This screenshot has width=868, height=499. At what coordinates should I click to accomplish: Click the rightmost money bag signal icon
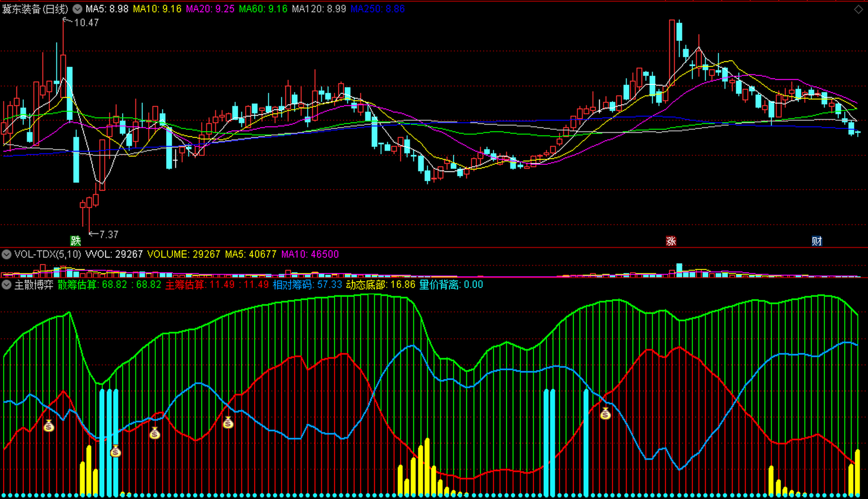[605, 413]
